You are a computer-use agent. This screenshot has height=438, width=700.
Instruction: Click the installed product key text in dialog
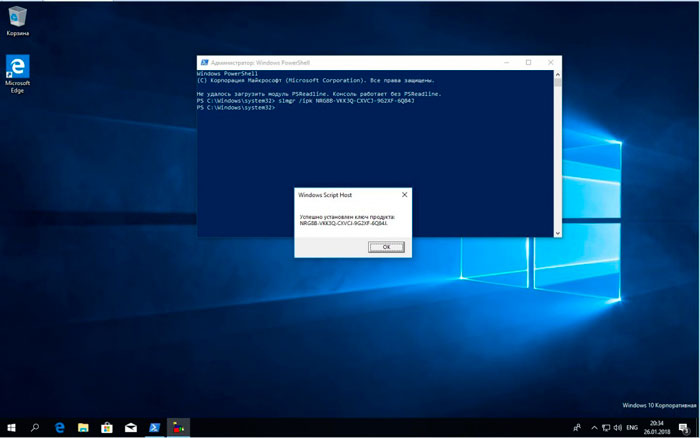[x=344, y=223]
